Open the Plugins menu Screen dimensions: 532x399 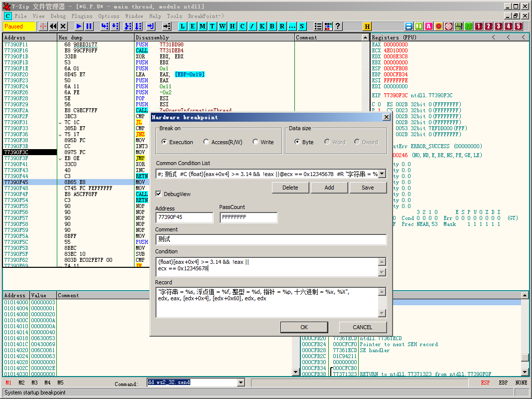(82, 16)
